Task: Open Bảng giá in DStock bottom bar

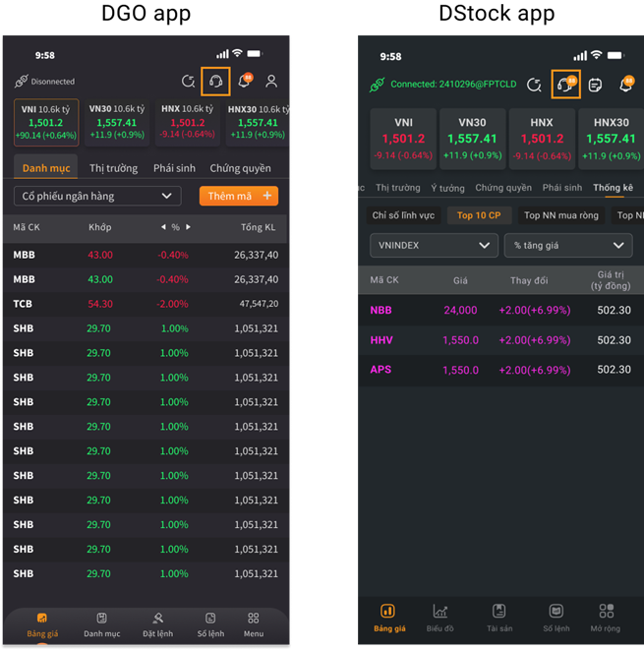Action: (389, 619)
